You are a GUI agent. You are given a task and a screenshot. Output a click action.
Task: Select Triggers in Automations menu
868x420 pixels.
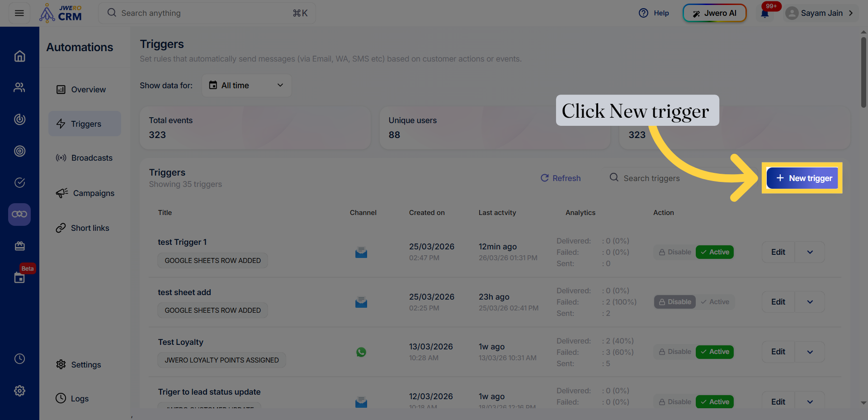pos(85,124)
